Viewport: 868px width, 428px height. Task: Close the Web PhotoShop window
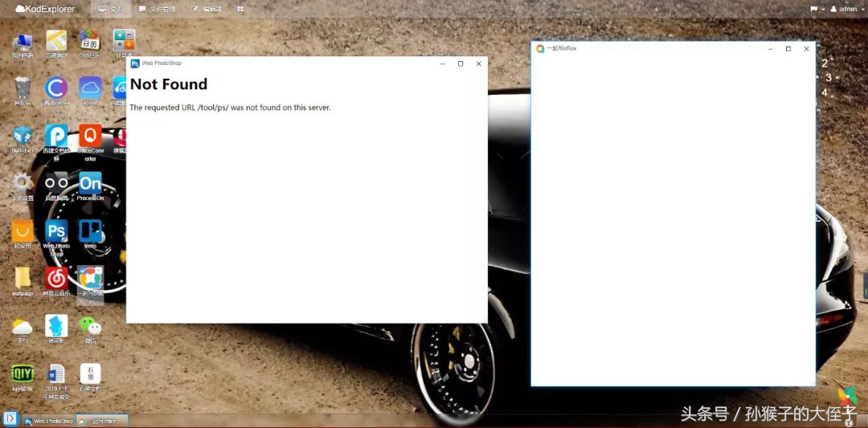(479, 63)
